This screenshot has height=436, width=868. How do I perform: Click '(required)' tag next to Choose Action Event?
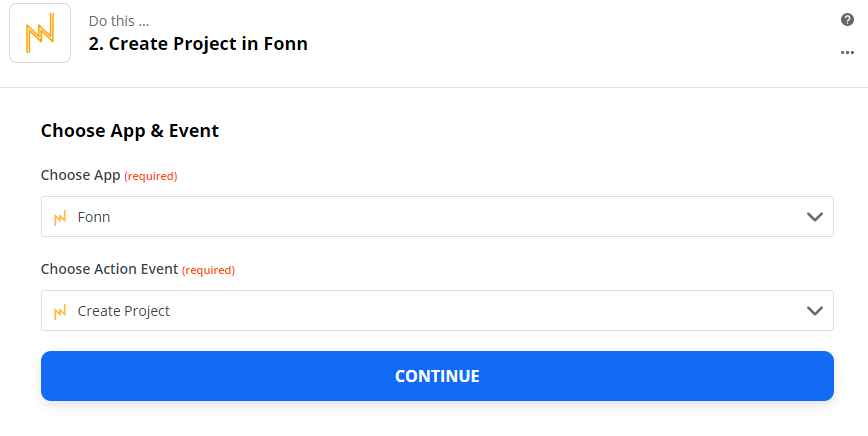(209, 271)
